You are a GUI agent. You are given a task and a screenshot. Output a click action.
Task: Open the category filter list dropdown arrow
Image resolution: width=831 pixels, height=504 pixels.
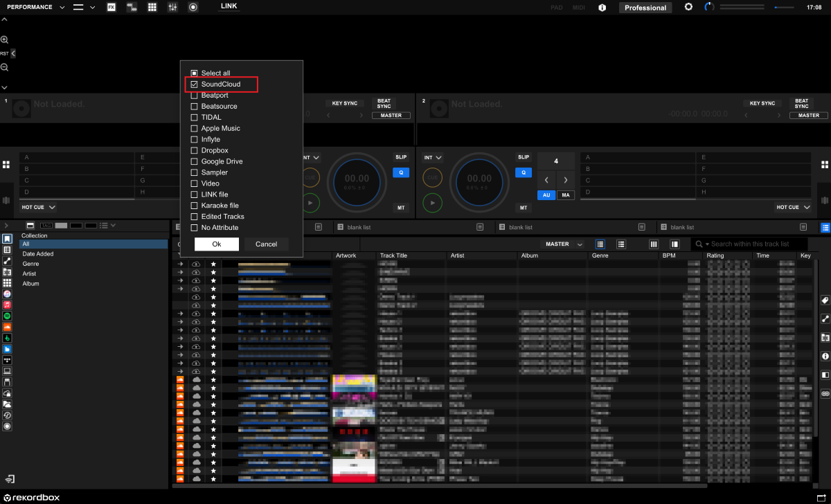tap(113, 226)
